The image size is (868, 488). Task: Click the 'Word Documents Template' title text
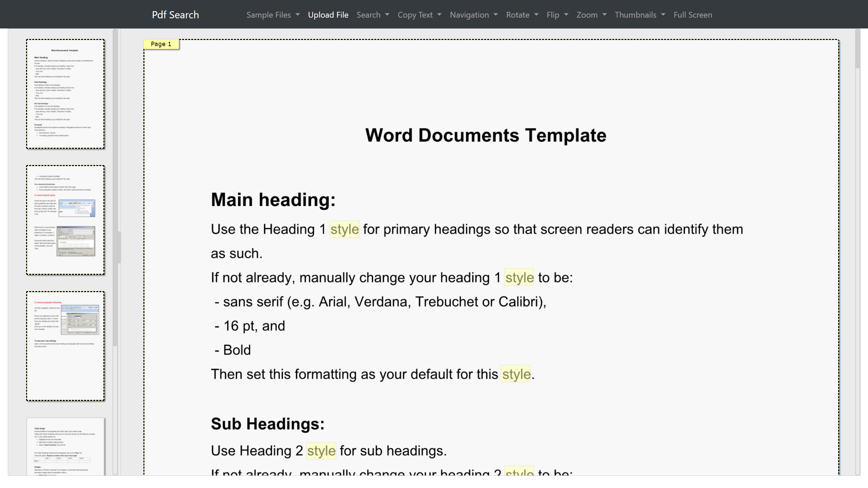coord(486,136)
